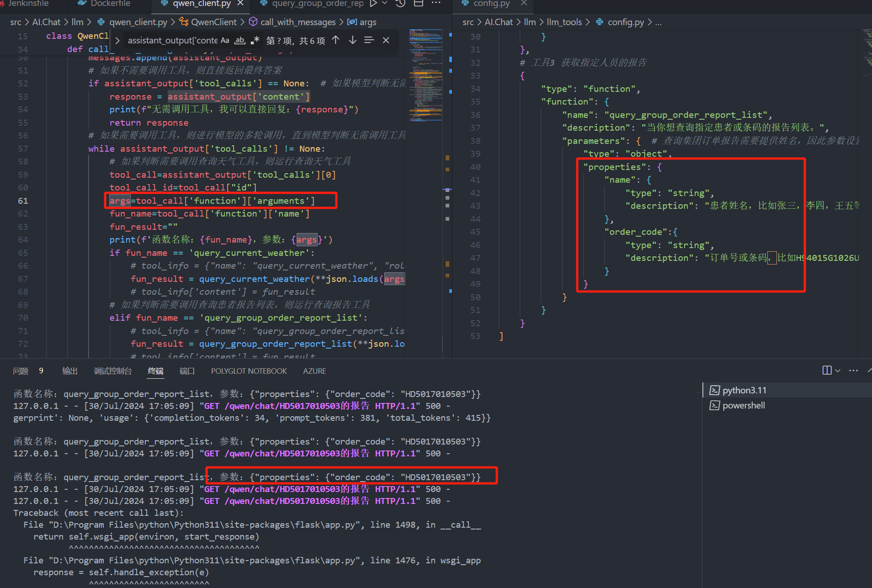Switch to the Jenkinsfile tab
This screenshot has width=872, height=588.
pyautogui.click(x=27, y=3)
